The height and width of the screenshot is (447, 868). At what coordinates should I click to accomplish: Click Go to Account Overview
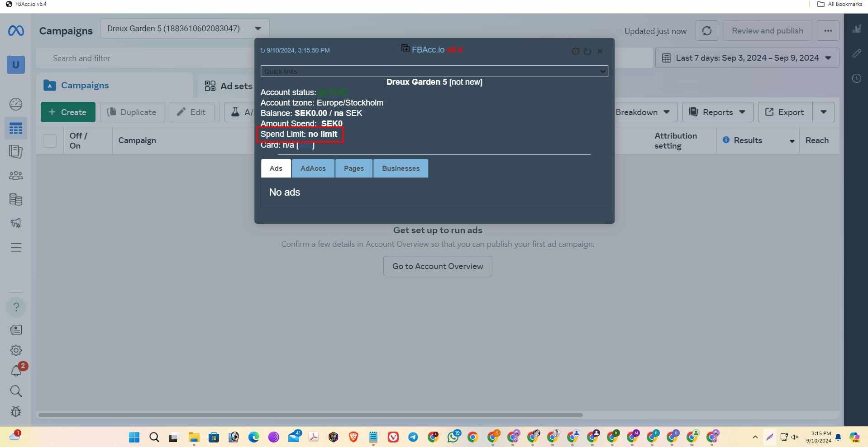438,266
